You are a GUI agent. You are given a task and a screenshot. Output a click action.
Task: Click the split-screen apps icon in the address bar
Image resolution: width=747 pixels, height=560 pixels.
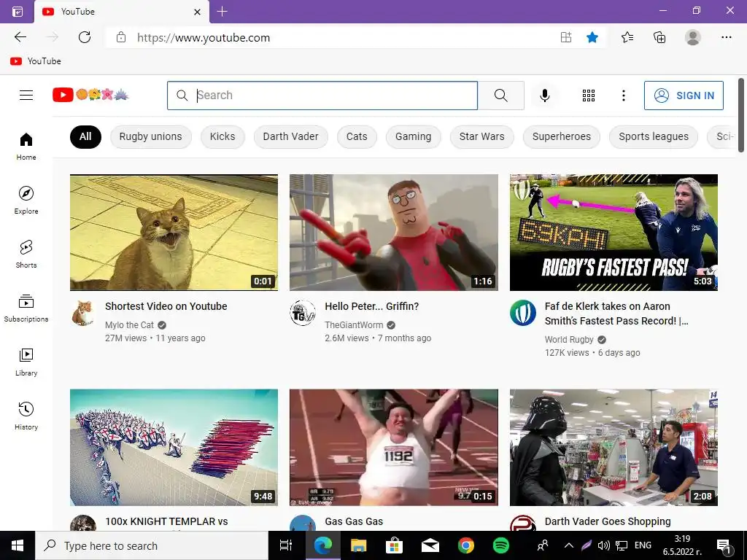[x=566, y=37]
